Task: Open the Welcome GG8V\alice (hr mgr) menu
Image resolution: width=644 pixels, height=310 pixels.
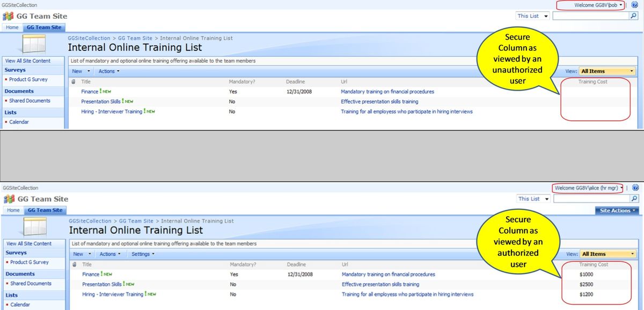Action: (x=588, y=188)
